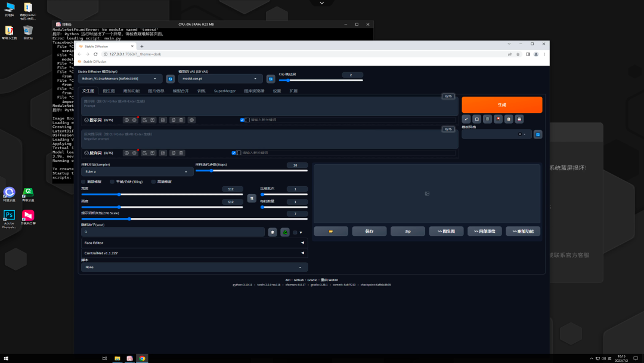Enable 平铺/分块 (Tiling) checkbox
The height and width of the screenshot is (363, 644).
(x=112, y=181)
